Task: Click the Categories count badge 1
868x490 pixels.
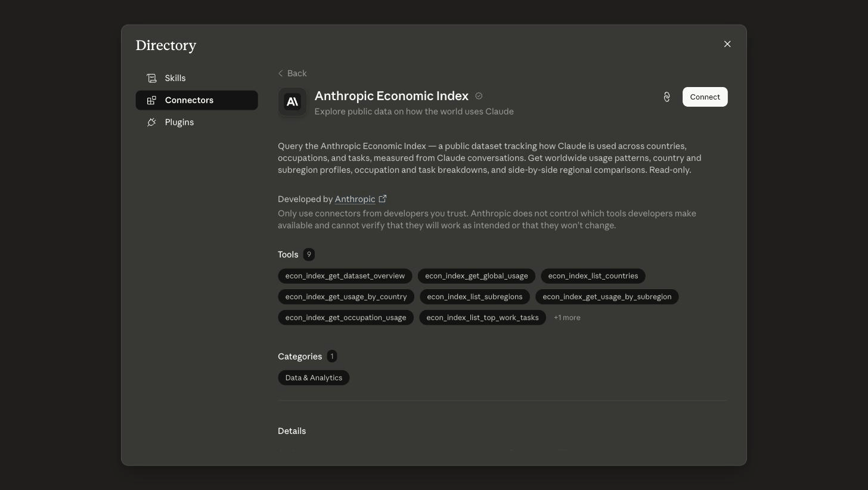Action: pyautogui.click(x=332, y=356)
